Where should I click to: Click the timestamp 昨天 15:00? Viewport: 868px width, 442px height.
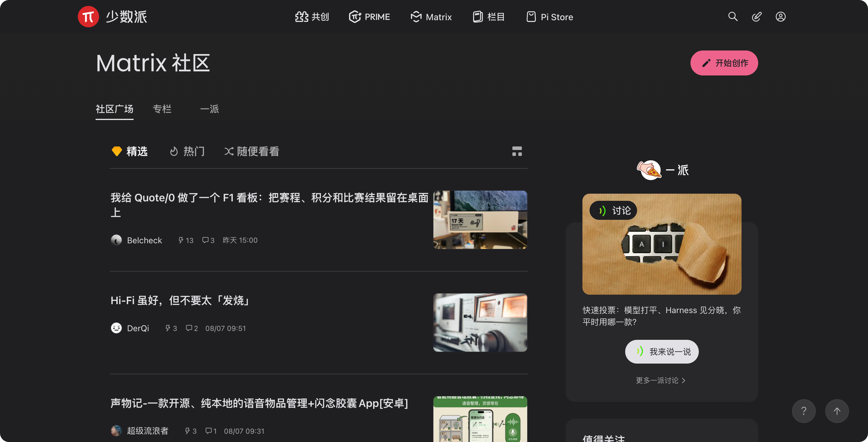coord(240,240)
